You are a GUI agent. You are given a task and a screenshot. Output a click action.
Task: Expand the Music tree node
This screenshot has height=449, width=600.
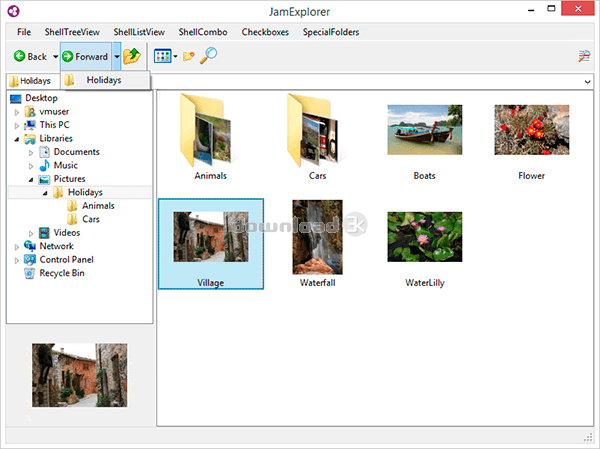click(31, 166)
